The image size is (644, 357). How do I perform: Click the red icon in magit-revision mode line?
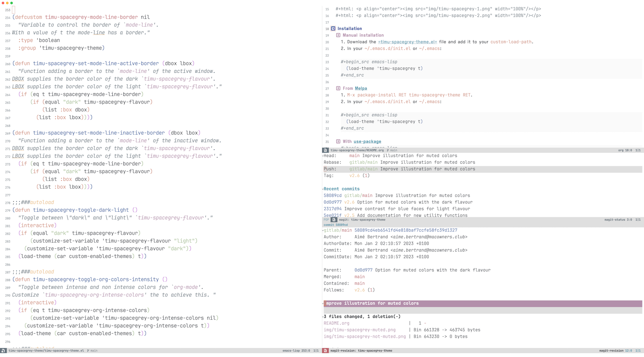pos(325,350)
